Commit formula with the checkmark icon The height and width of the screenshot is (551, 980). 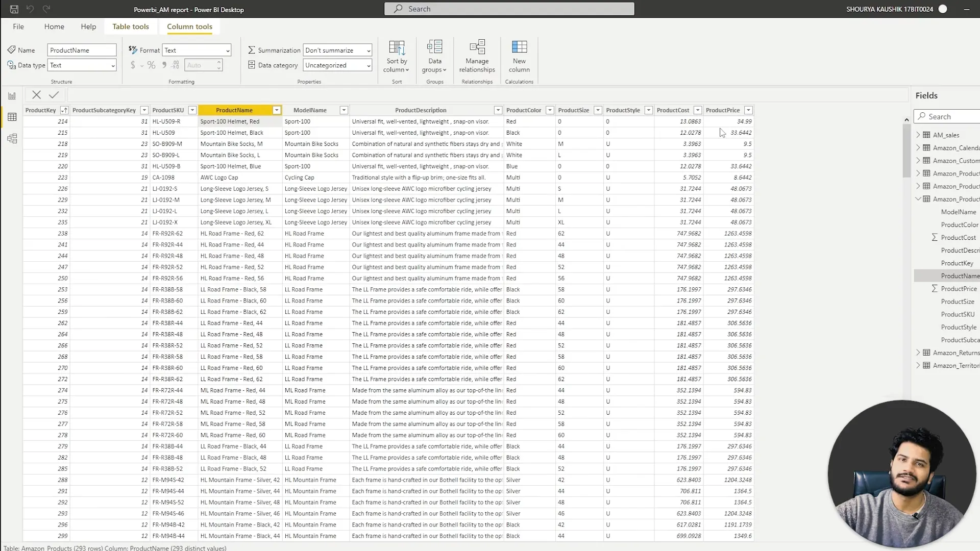[54, 95]
